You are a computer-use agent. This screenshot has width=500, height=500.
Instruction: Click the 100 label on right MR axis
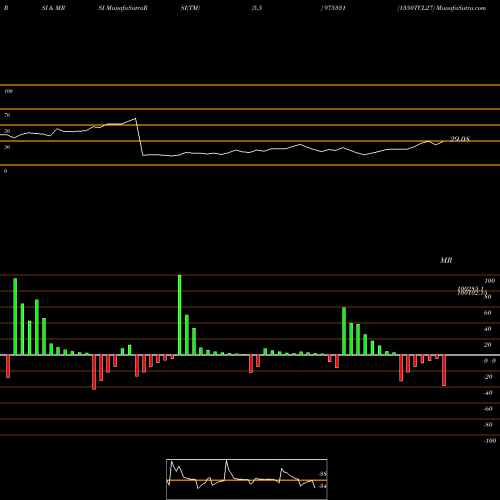[x=490, y=281]
